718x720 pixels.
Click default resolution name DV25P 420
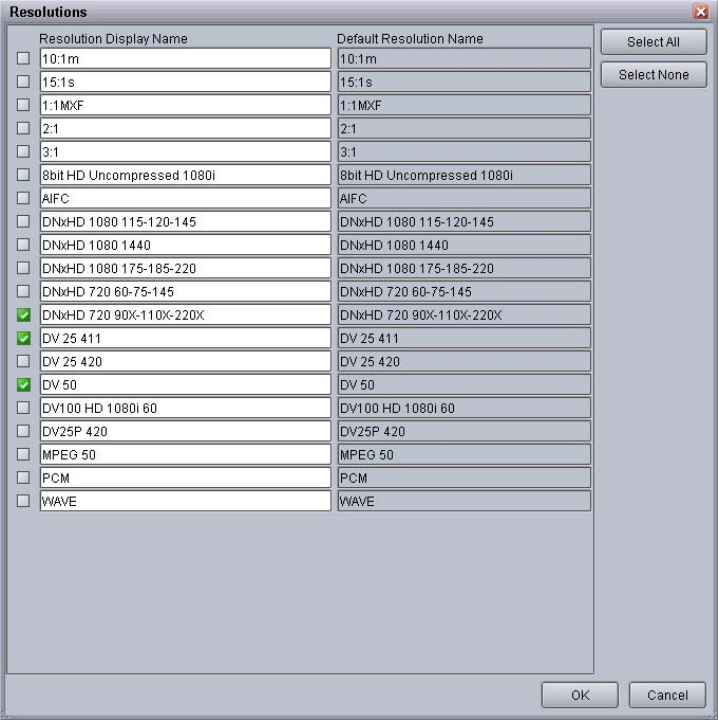[x=464, y=431]
